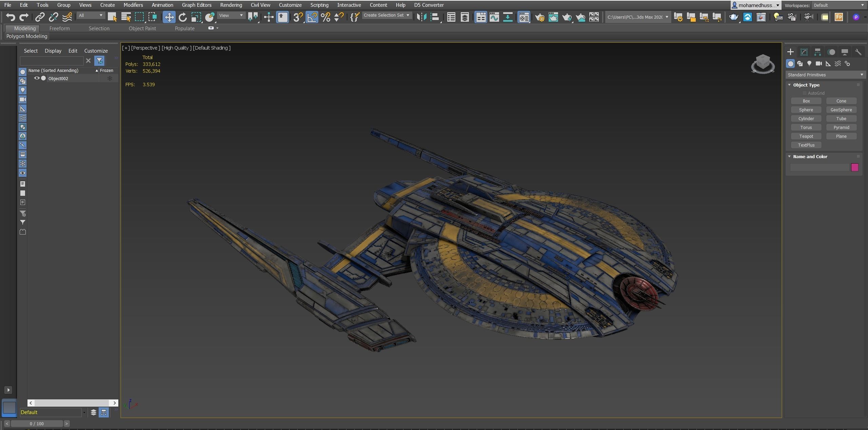The height and width of the screenshot is (430, 868).
Task: Click the time slider 0 / 100
Action: click(x=37, y=424)
